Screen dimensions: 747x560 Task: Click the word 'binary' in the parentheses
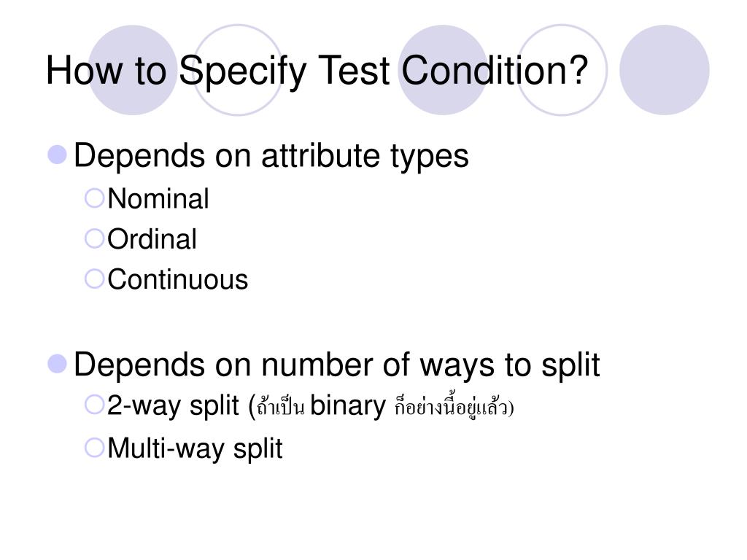pyautogui.click(x=348, y=407)
